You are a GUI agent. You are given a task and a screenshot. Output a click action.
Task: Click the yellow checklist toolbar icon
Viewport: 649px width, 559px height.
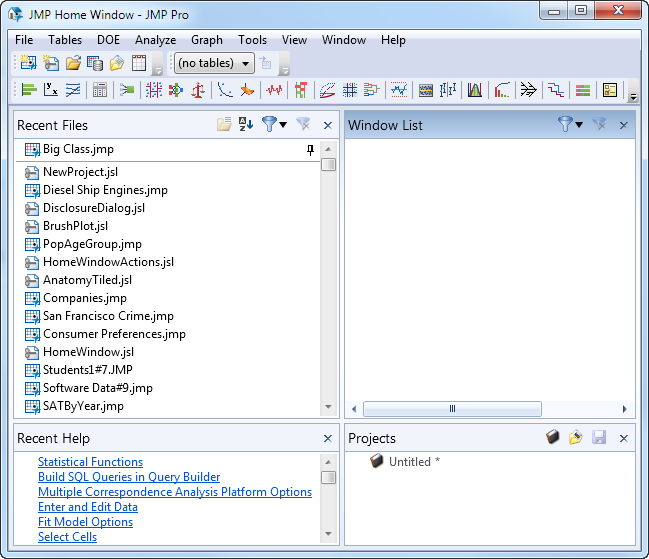(x=610, y=89)
